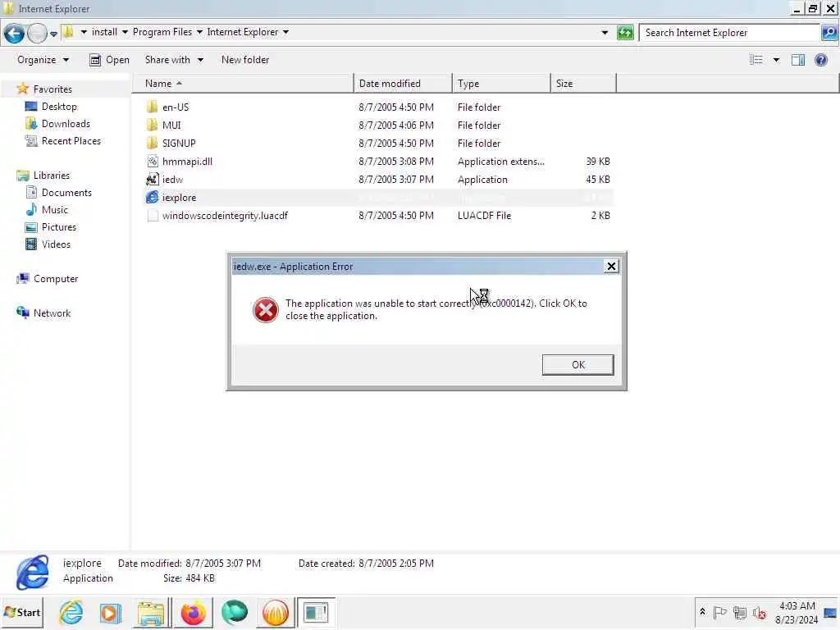
Task: Open the Pictures library
Action: click(x=59, y=227)
